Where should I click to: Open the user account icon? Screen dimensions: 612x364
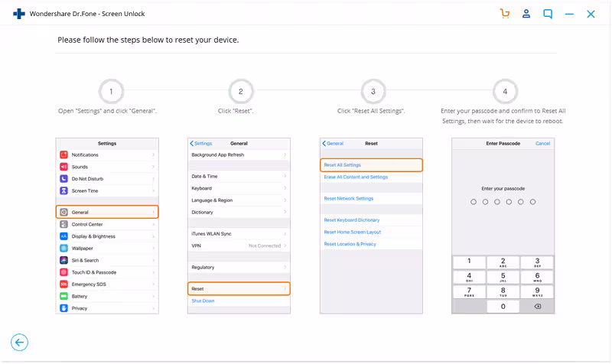pyautogui.click(x=526, y=14)
